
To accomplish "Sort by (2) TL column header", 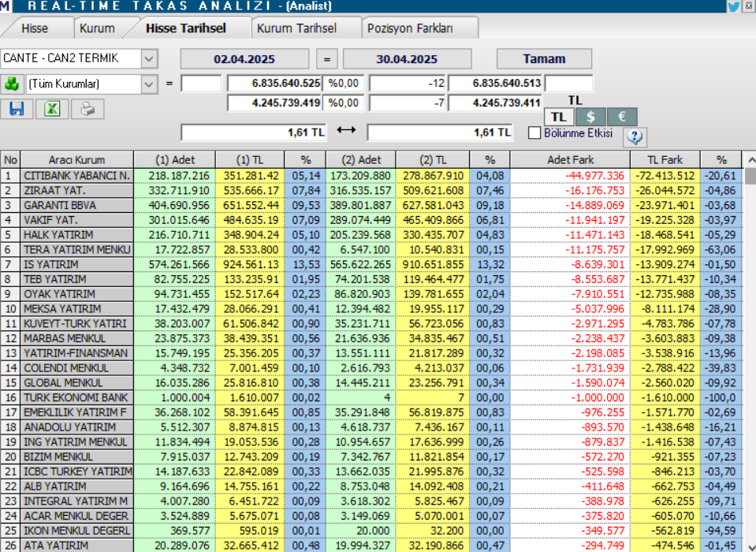I will tap(433, 160).
